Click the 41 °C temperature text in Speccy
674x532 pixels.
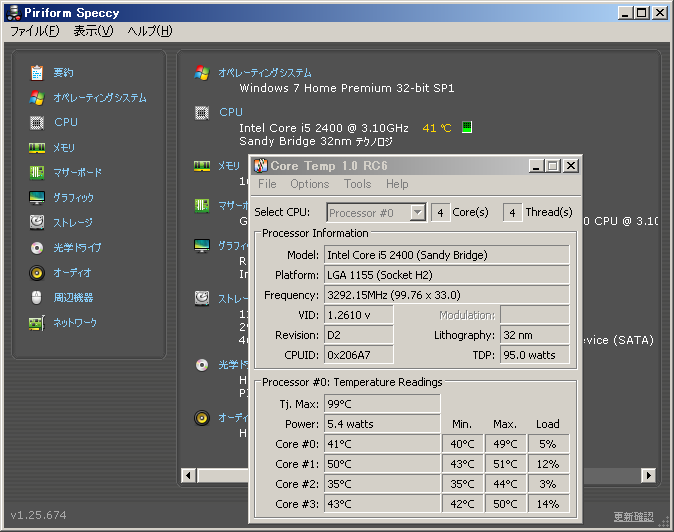point(437,128)
